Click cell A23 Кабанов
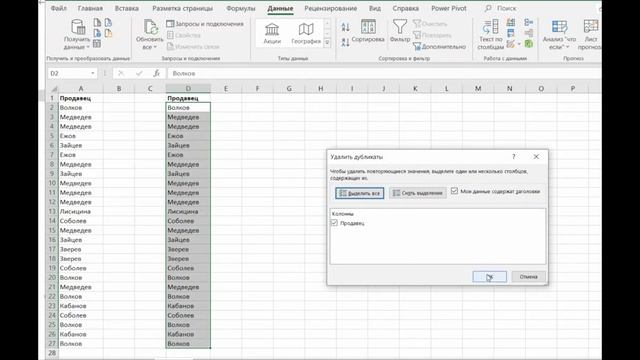640x360 pixels. [x=81, y=306]
